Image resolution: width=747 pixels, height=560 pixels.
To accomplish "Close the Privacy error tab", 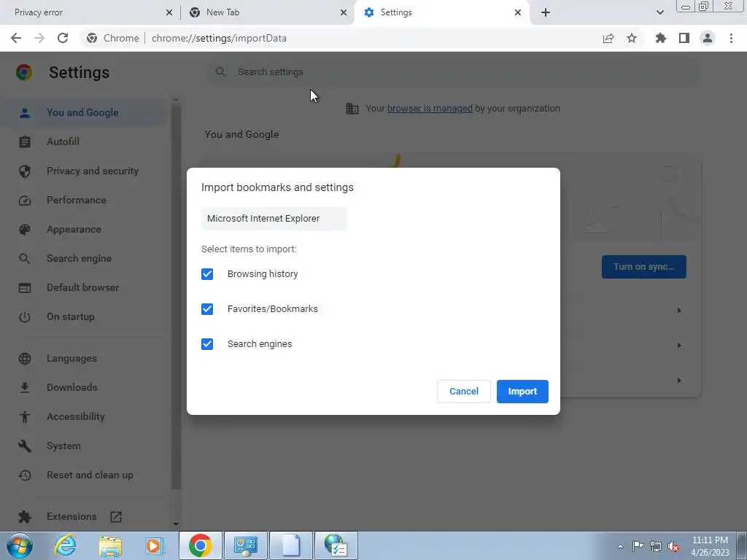I will point(169,12).
